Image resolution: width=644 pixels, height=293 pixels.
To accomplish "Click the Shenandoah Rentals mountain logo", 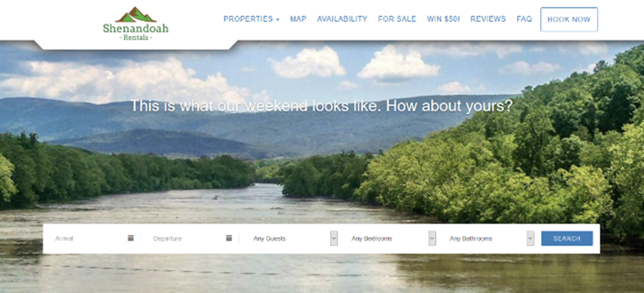I will pos(136,14).
